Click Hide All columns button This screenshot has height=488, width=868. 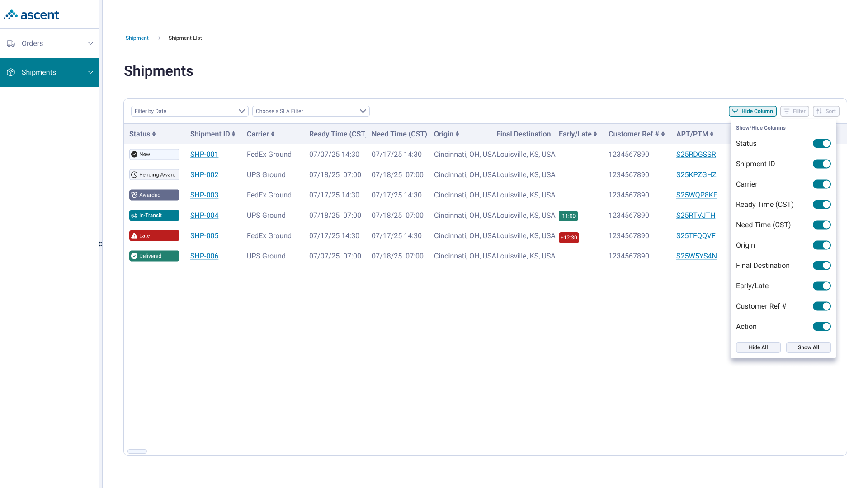coord(758,347)
